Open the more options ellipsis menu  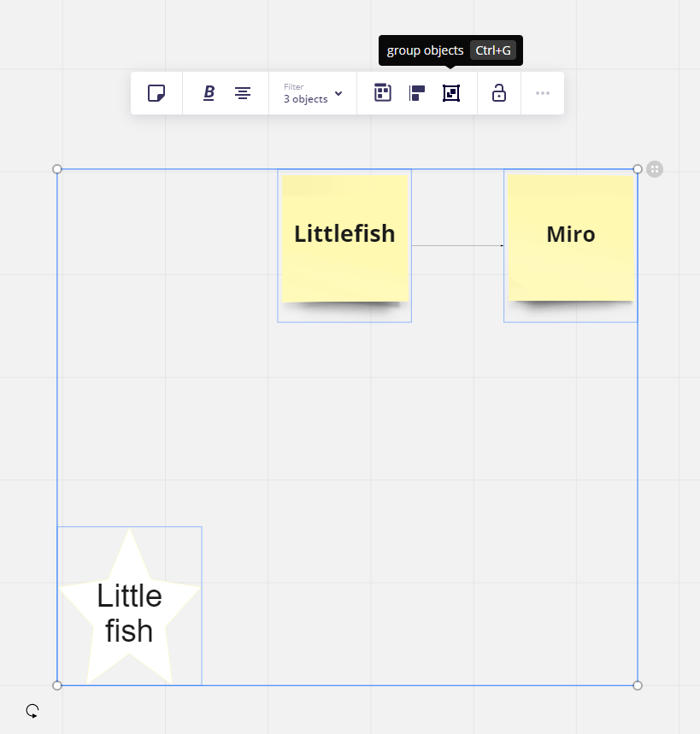pos(543,93)
